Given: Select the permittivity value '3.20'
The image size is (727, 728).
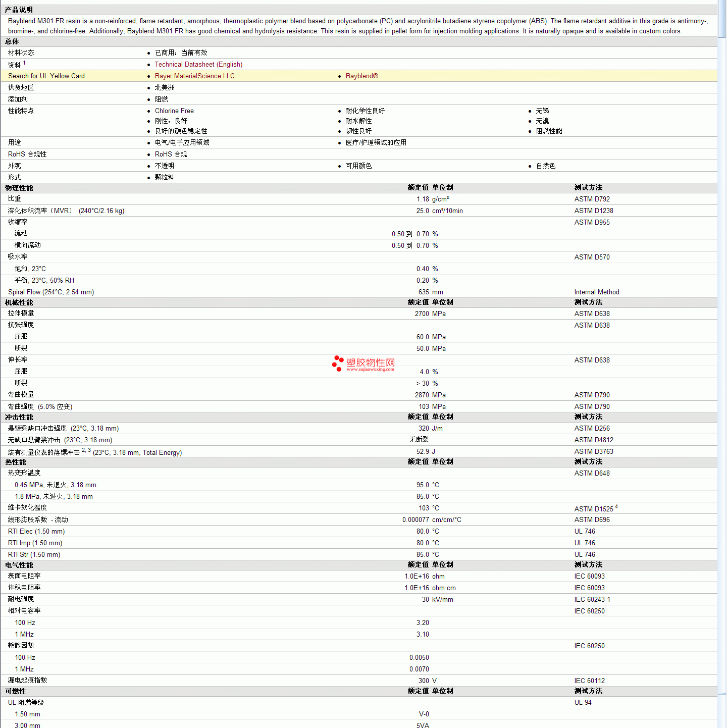Looking at the screenshot, I should coord(423,623).
